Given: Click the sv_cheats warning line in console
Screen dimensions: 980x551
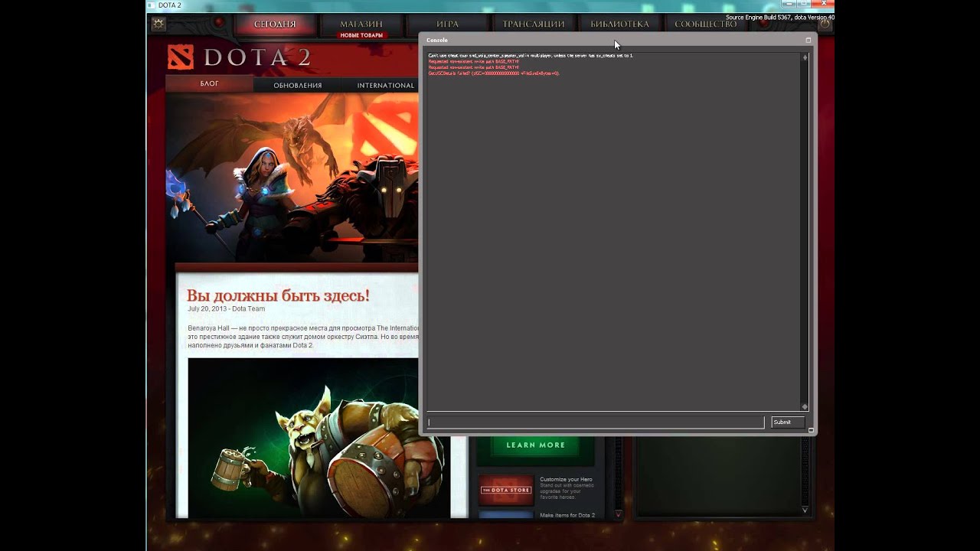Looking at the screenshot, I should coord(531,56).
